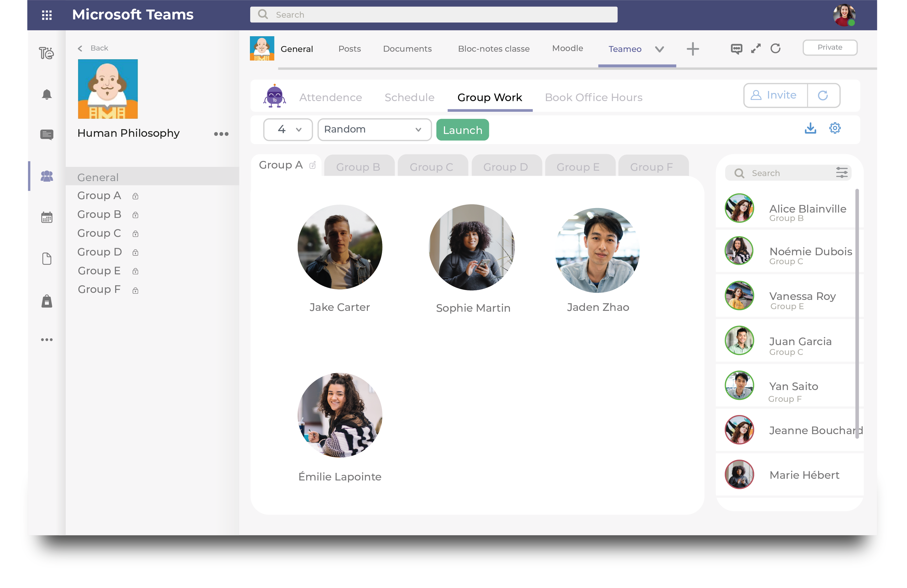Open the filter options in the student search panel

tap(842, 173)
